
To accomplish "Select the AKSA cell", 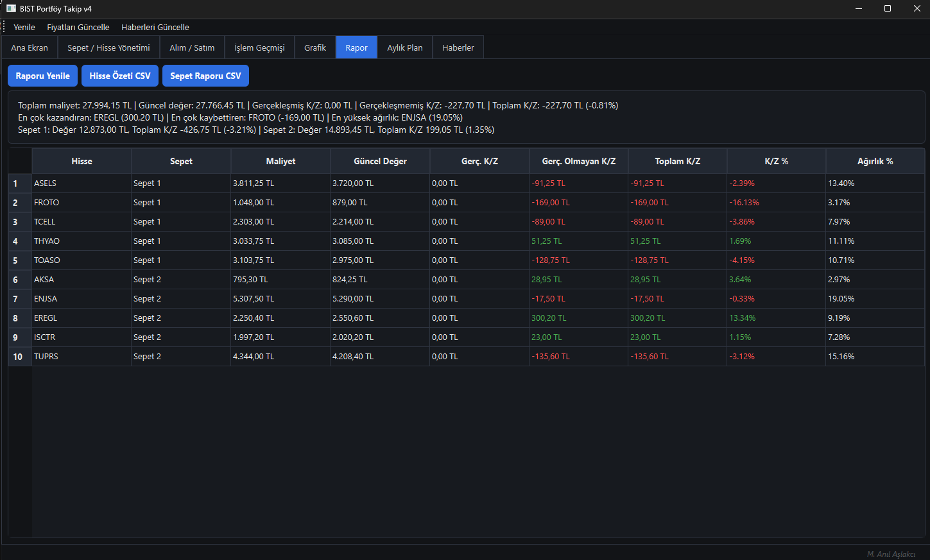I will coord(82,279).
